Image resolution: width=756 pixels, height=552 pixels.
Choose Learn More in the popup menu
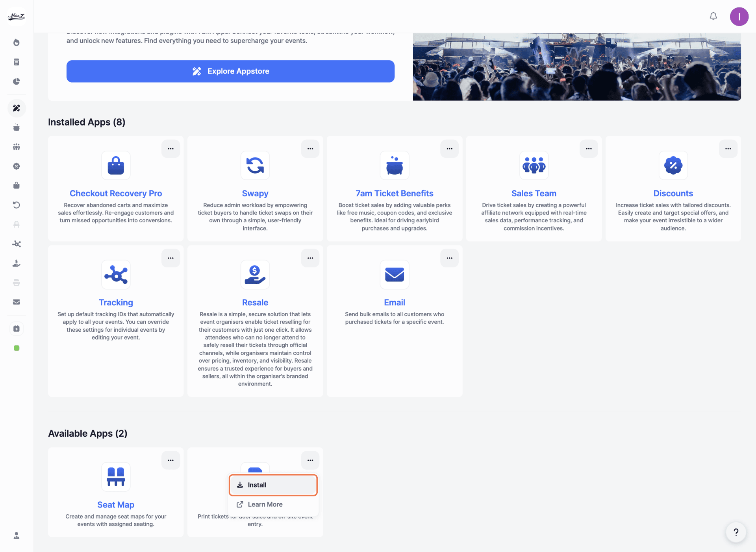pos(265,504)
